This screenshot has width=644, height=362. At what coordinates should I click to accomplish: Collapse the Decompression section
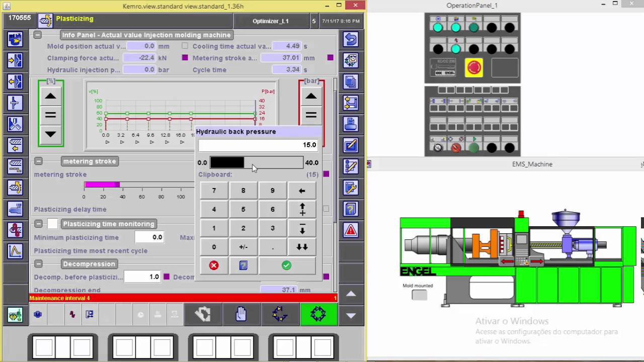coord(39,264)
